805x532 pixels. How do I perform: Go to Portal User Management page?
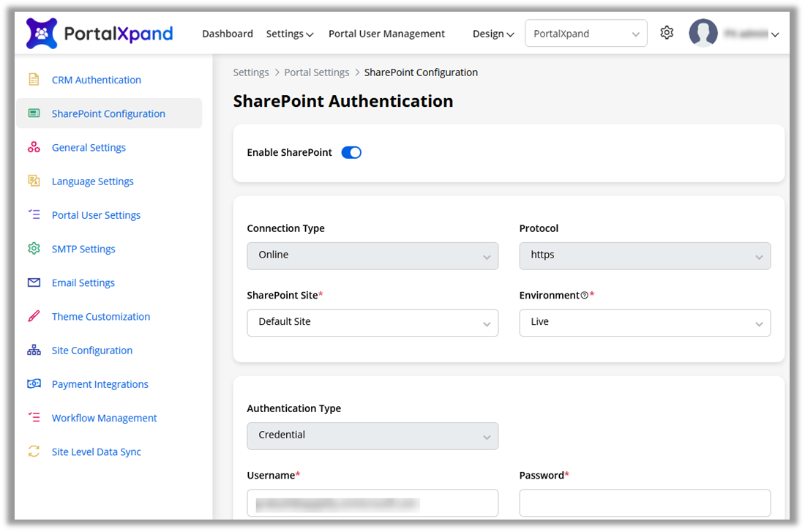(386, 34)
